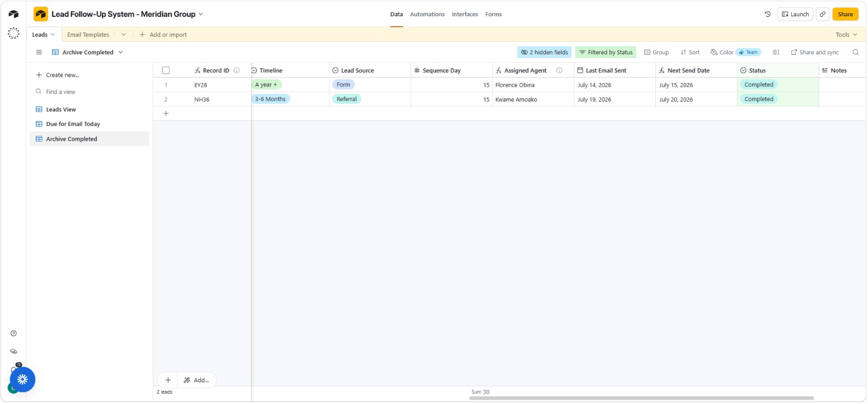Click the Team badge next to Color
868x404 pixels.
click(749, 52)
